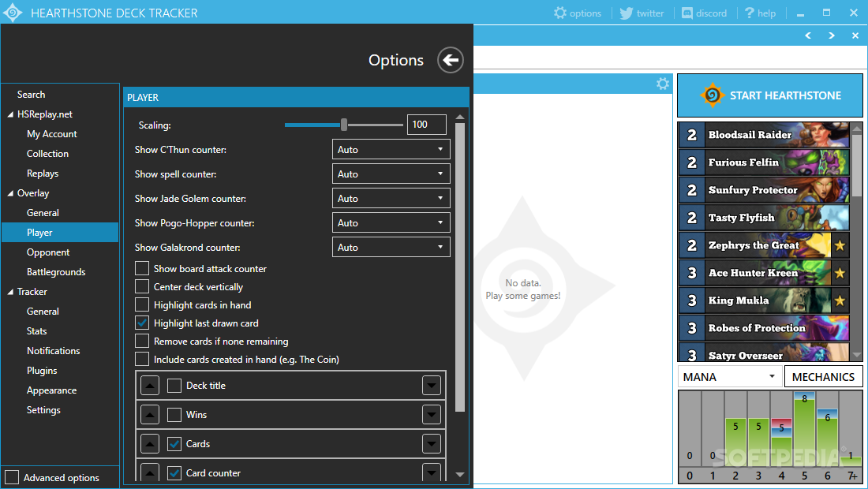Click star icon on King Mukla
This screenshot has height=489, width=868.
(840, 300)
